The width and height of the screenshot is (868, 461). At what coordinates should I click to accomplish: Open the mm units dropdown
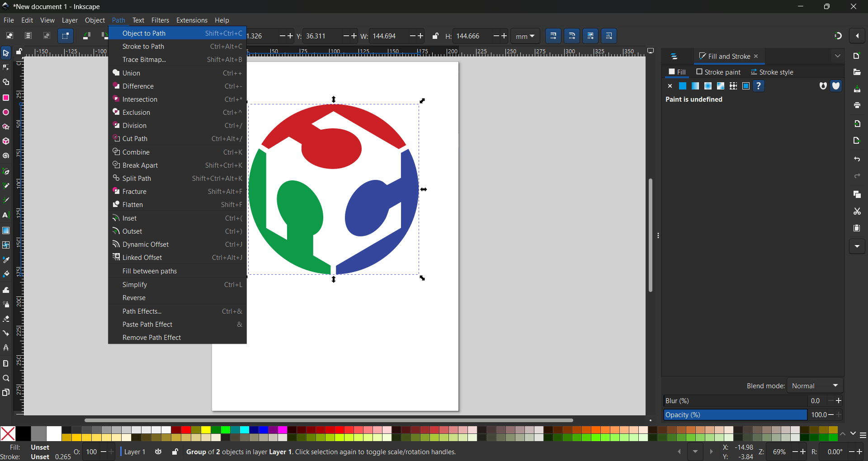pyautogui.click(x=525, y=36)
